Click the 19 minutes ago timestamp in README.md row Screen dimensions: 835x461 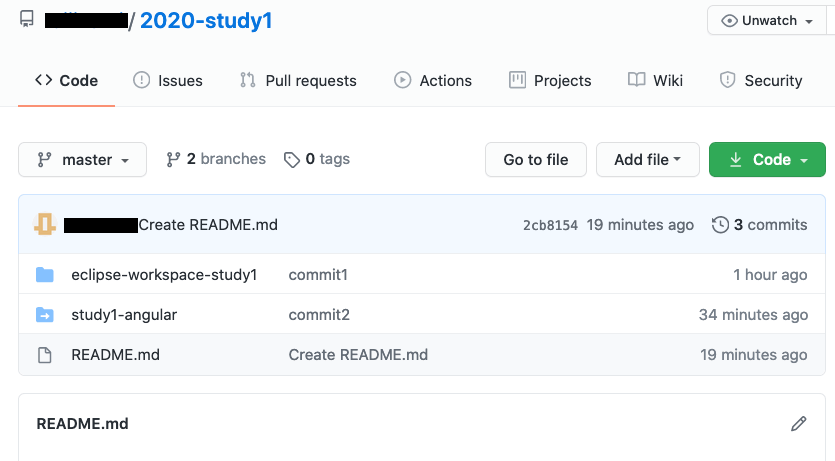pyautogui.click(x=754, y=355)
